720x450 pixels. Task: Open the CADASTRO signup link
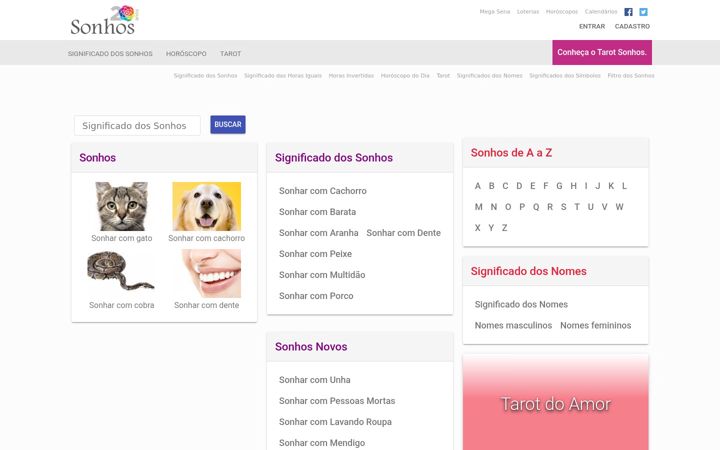coord(632,27)
